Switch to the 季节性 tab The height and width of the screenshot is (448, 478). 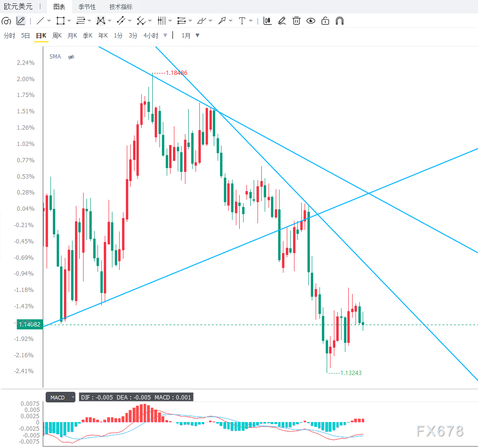87,7
